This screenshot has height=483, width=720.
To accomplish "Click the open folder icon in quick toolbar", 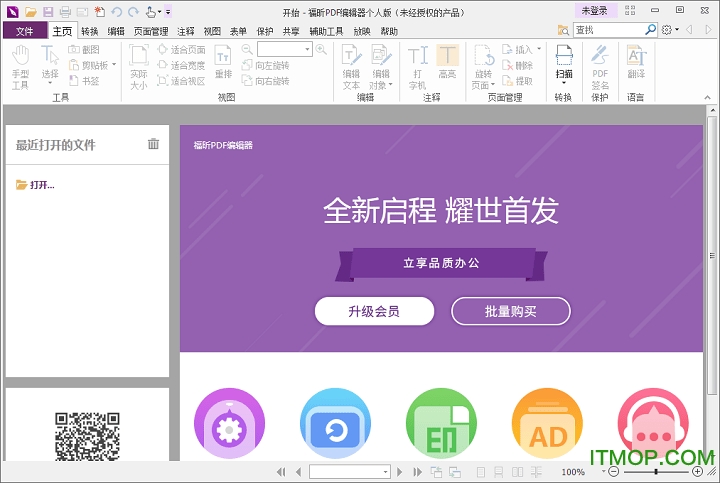I will click(x=31, y=12).
